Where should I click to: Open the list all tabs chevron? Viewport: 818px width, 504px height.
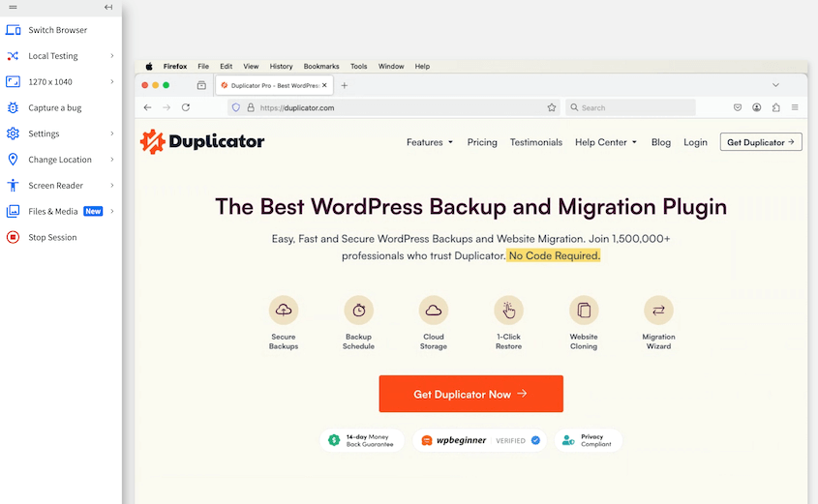(775, 85)
